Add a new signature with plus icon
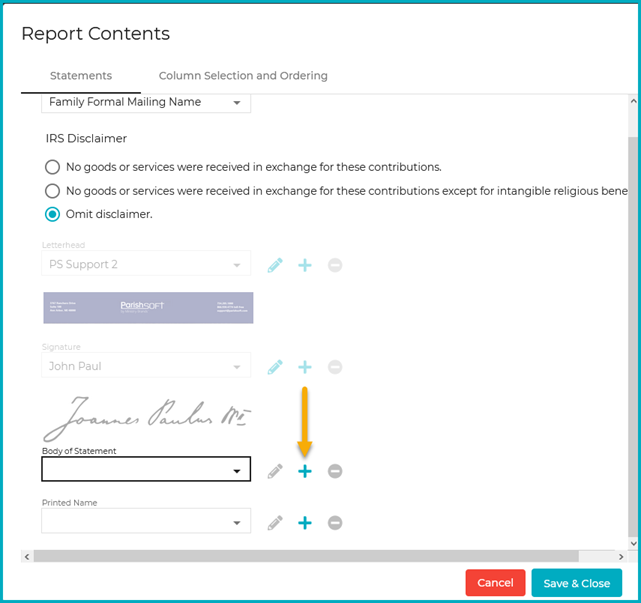 pyautogui.click(x=305, y=367)
